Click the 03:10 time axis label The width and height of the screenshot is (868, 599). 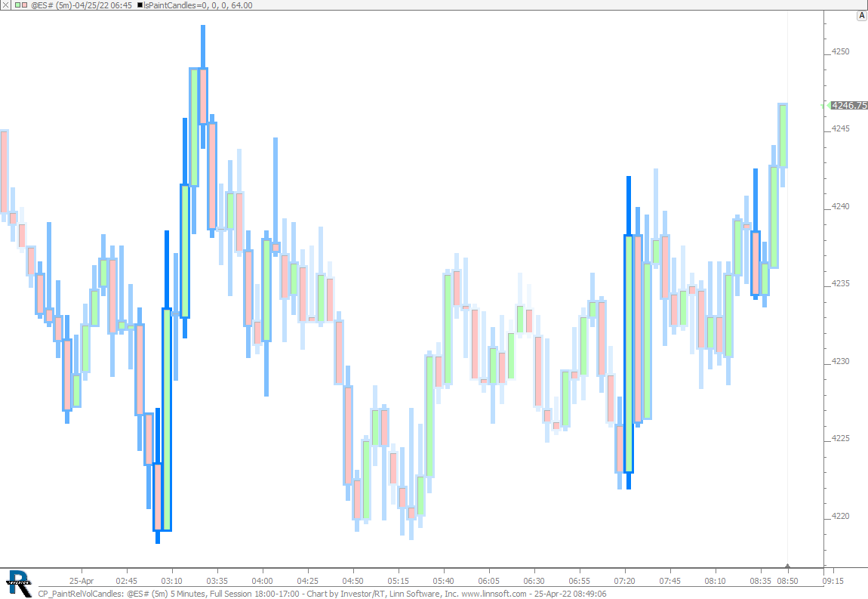tap(171, 582)
